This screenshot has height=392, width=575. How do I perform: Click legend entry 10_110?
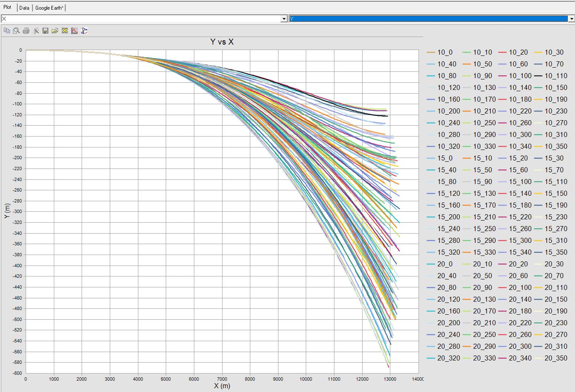coord(556,76)
